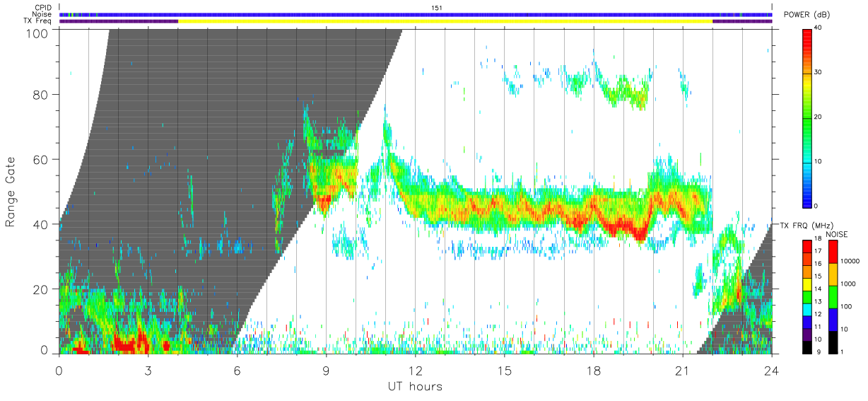The image size is (868, 401).
Task: Click x-axis tick label '3'
Action: 148,371
